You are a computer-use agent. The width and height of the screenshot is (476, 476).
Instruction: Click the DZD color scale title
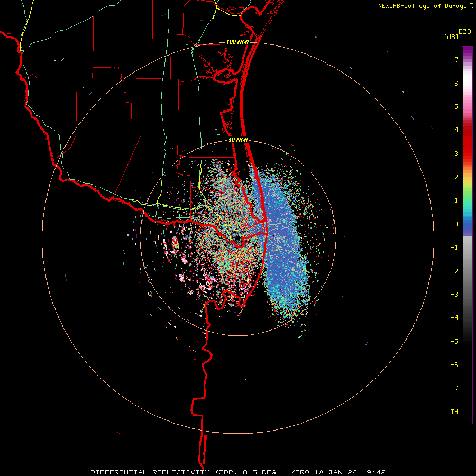465,32
